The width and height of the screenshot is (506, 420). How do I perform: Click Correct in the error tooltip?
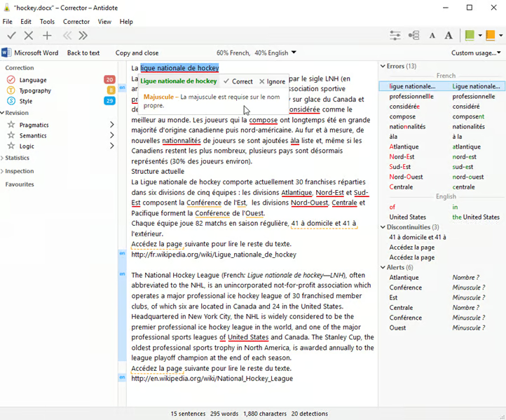pyautogui.click(x=238, y=81)
